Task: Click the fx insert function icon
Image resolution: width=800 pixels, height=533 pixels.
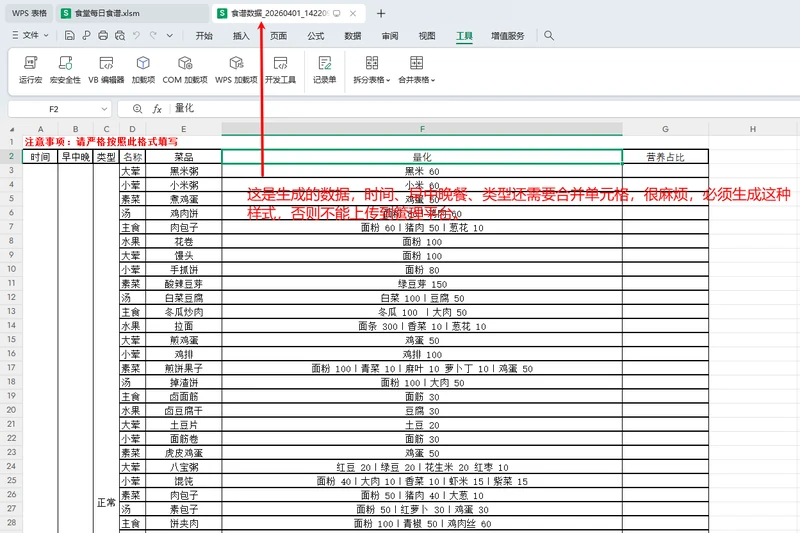Action: [x=157, y=109]
